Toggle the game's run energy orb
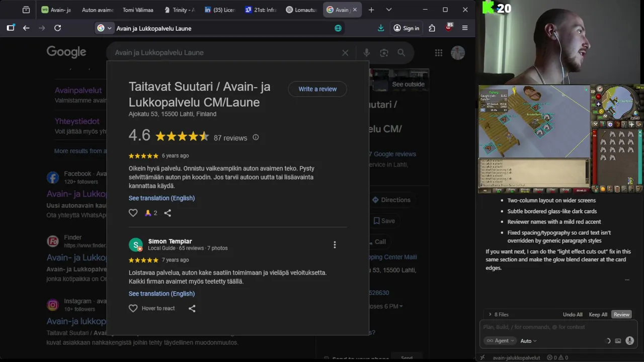644x362 pixels. (x=601, y=112)
